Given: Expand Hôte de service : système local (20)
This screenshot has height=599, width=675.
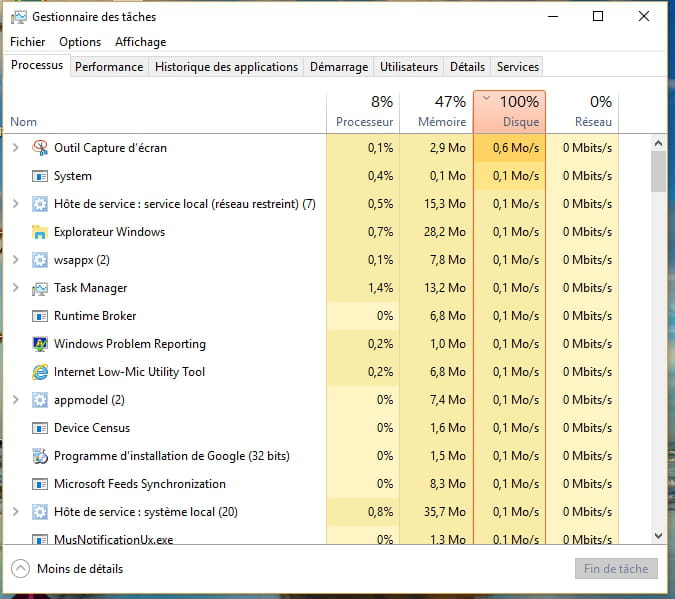Looking at the screenshot, I should coord(15,512).
